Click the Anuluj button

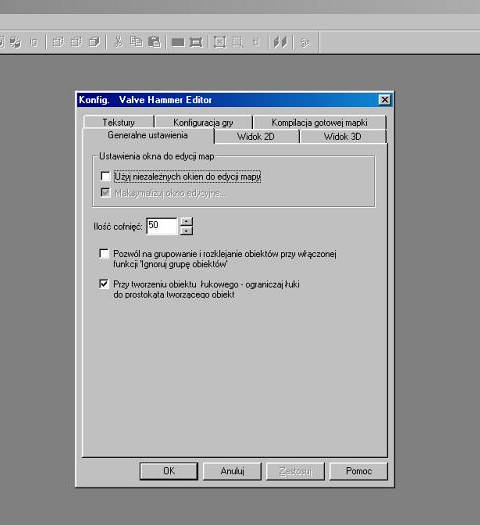point(232,471)
